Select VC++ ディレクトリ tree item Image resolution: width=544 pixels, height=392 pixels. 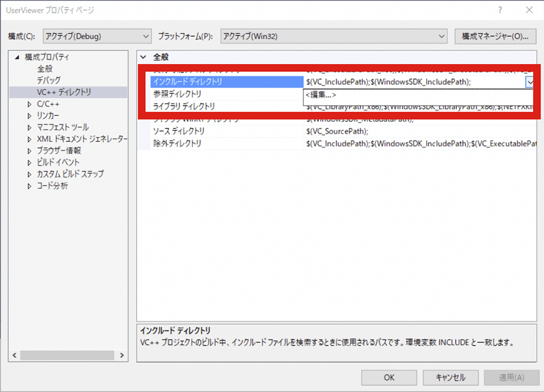(x=64, y=92)
